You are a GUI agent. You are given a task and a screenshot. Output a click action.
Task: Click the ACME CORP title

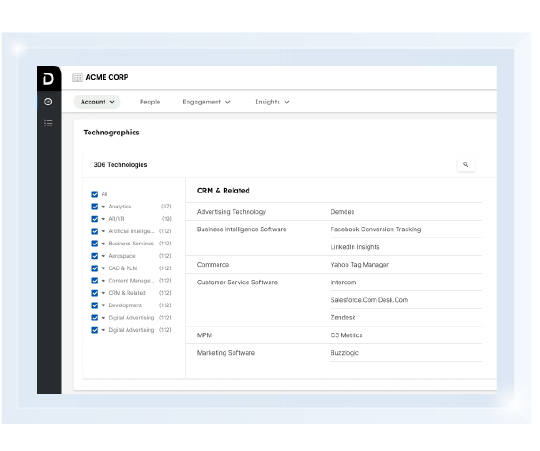click(107, 77)
